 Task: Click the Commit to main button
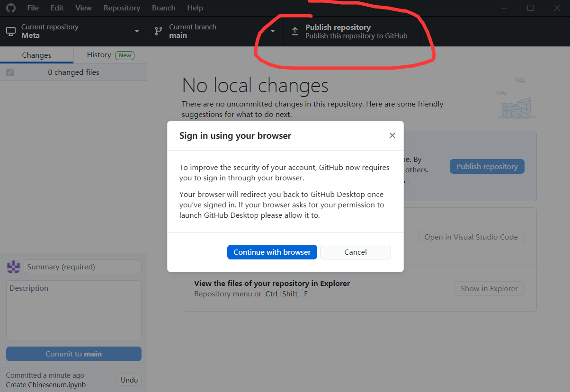click(x=74, y=354)
